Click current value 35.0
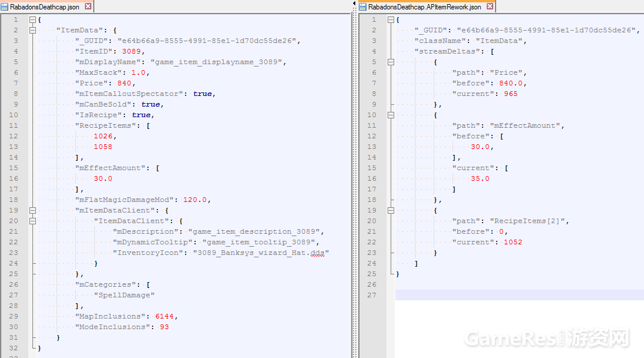This screenshot has width=644, height=358. (480, 178)
